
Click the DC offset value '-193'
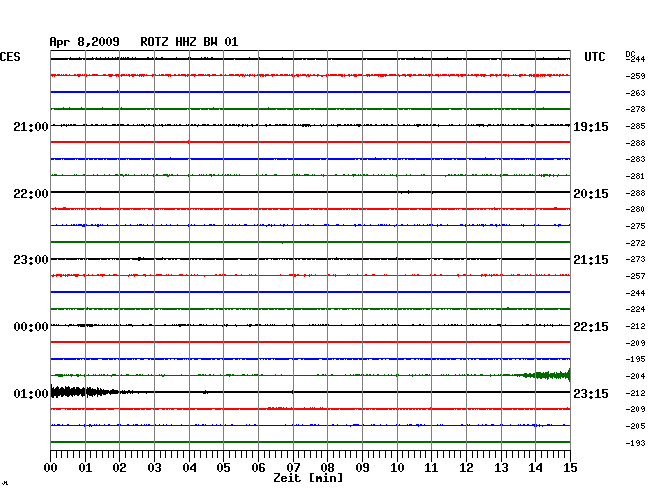pyautogui.click(x=635, y=443)
